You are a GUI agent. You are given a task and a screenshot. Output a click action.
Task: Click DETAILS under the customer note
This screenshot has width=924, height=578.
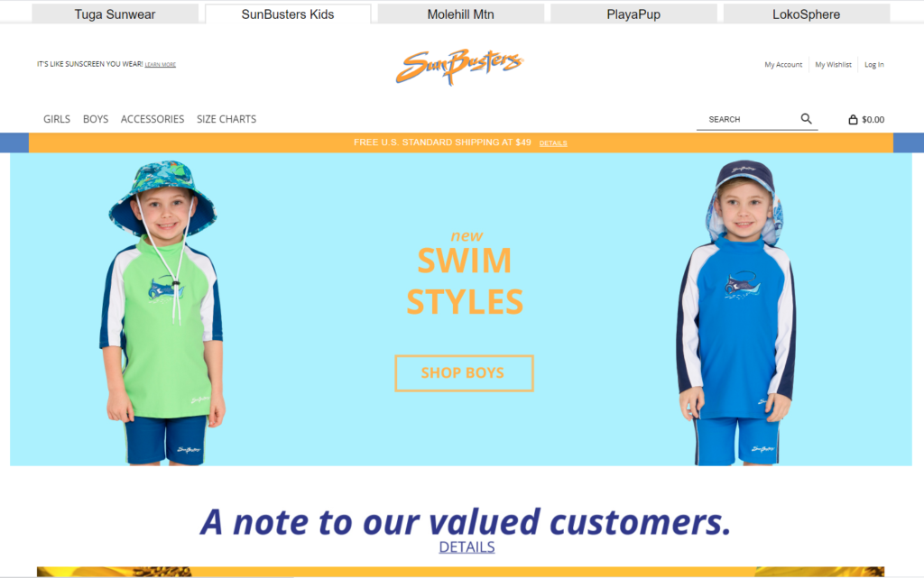tap(467, 546)
